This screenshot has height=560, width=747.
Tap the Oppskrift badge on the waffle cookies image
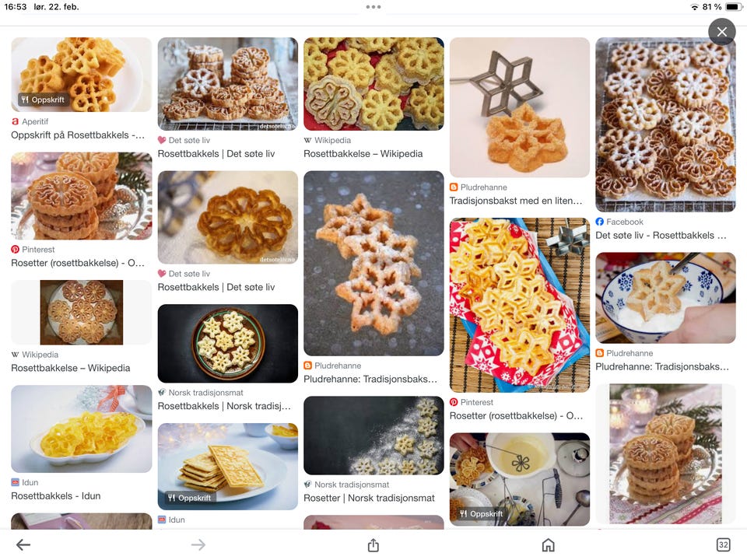pos(190,498)
